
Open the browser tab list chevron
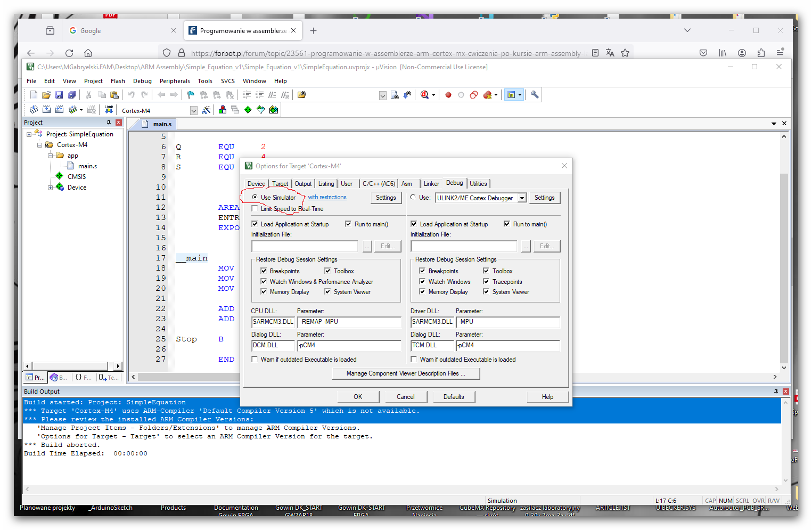pos(687,30)
